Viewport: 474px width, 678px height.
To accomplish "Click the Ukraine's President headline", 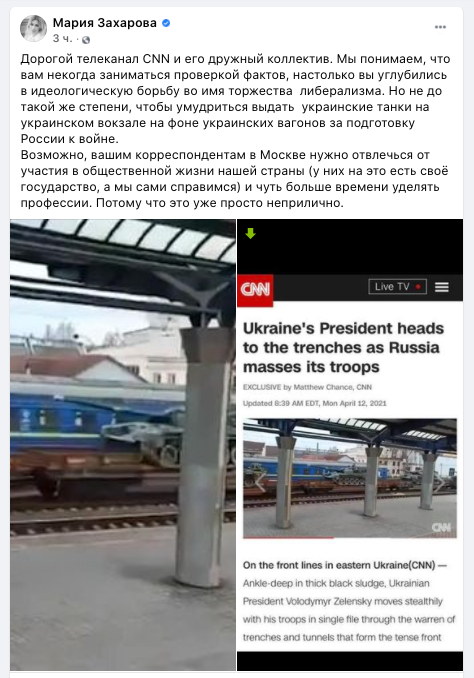I will click(x=343, y=348).
